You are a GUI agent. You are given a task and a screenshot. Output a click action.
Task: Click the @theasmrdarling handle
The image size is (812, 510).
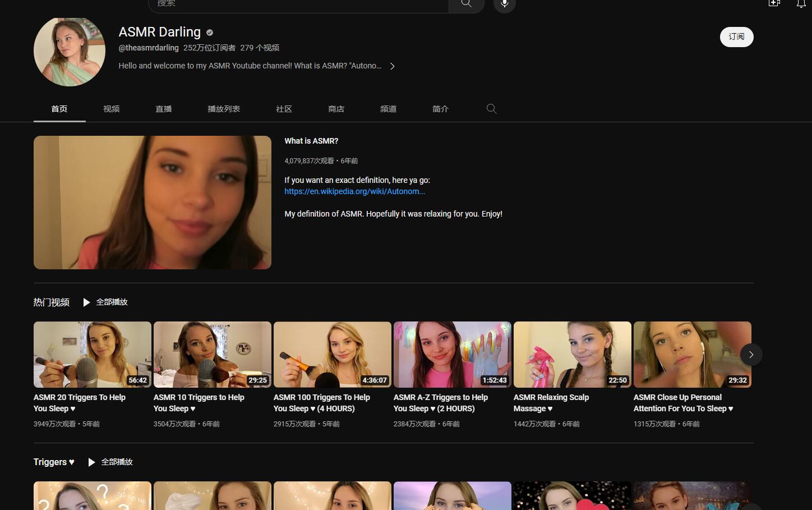pyautogui.click(x=149, y=48)
